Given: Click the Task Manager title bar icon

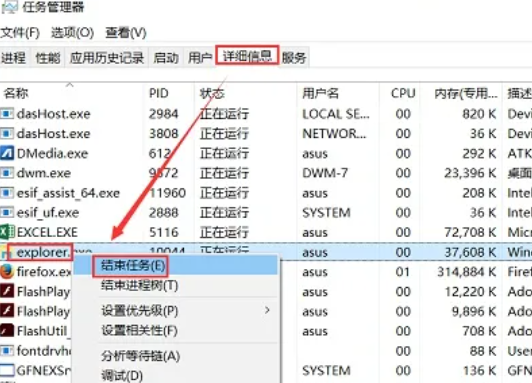Looking at the screenshot, I should pyautogui.click(x=9, y=7).
